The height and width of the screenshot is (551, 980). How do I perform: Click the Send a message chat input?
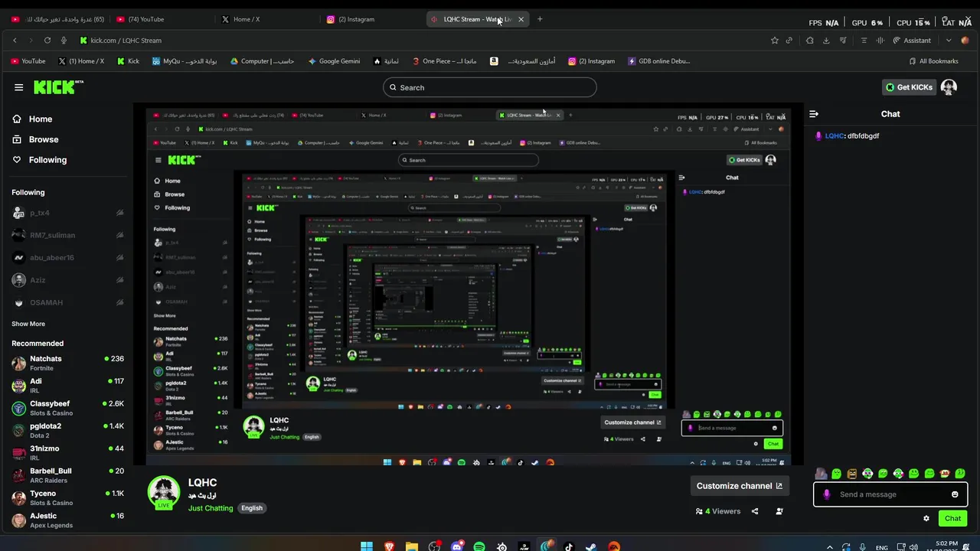coord(890,494)
